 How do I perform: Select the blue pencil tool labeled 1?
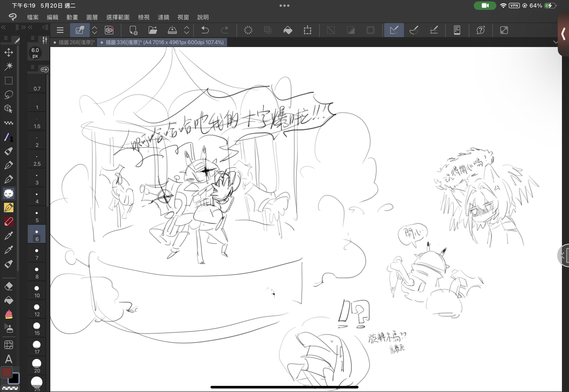9,137
